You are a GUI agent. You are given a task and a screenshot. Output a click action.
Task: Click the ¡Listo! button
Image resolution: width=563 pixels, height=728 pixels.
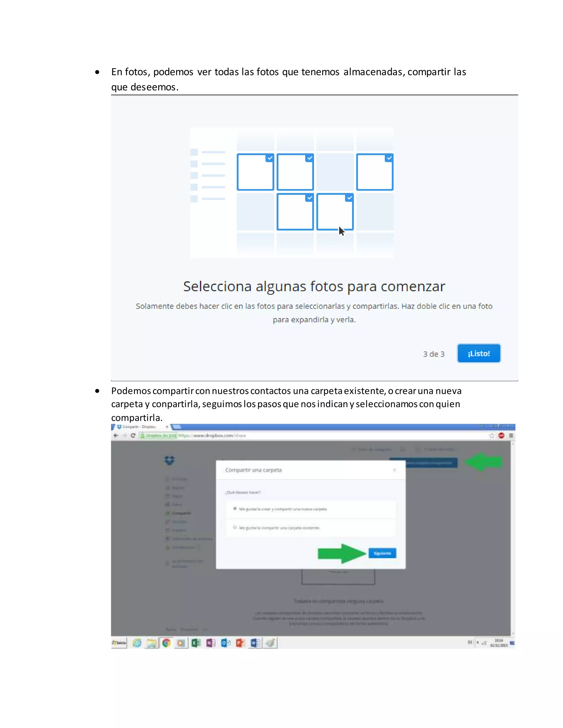(x=479, y=353)
